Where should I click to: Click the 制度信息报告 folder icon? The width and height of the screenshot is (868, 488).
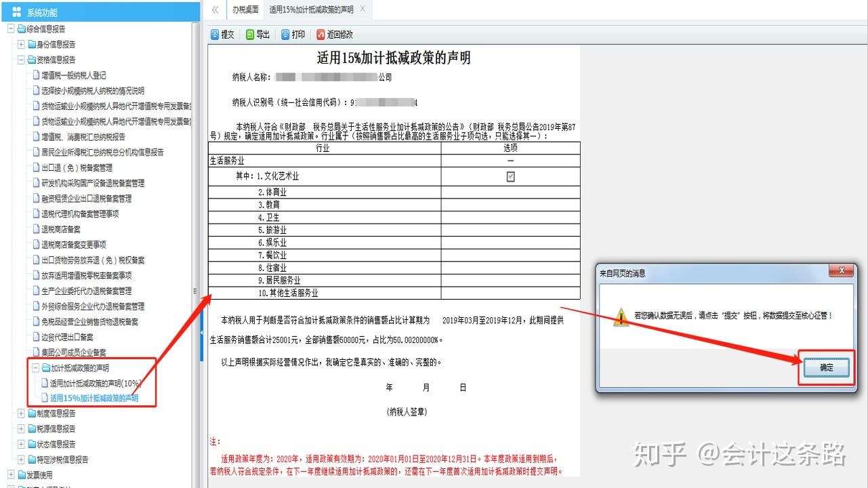point(32,413)
